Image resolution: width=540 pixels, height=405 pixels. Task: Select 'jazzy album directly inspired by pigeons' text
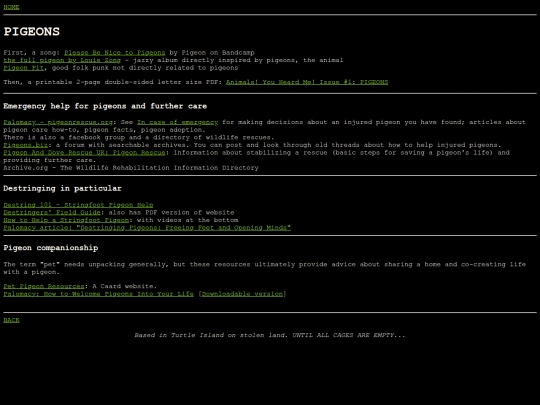tap(238, 60)
